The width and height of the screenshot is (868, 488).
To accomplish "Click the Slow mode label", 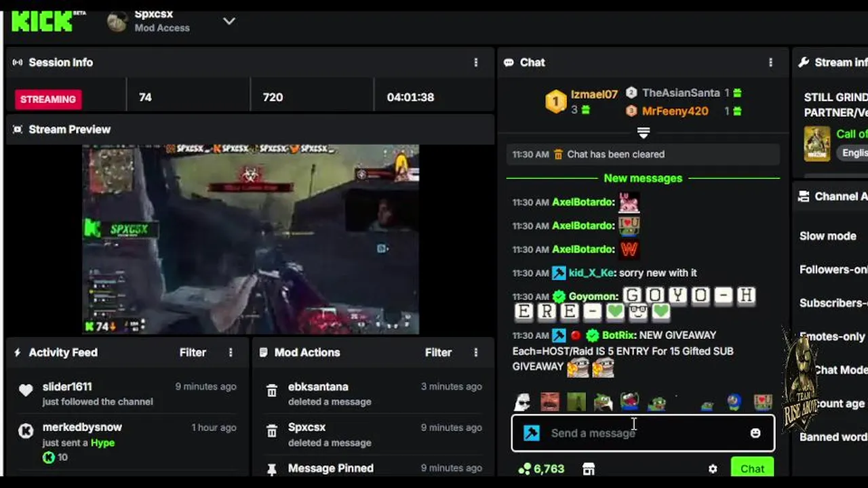I will (828, 236).
